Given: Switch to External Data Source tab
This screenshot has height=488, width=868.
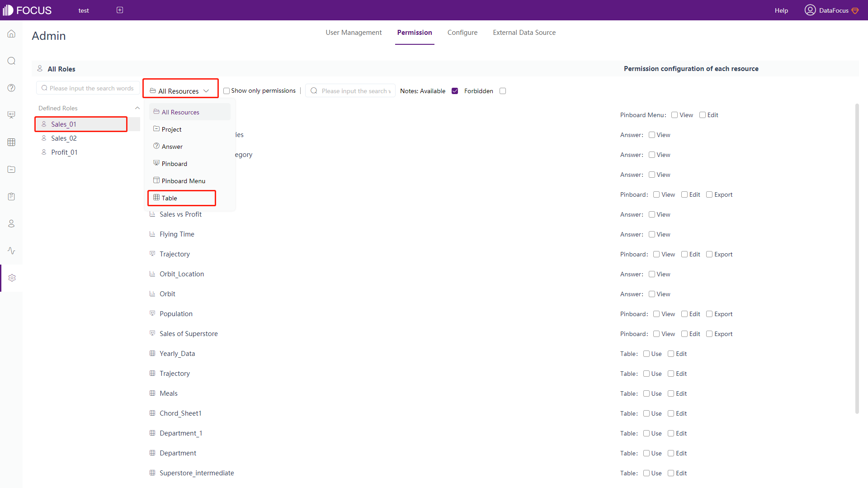Looking at the screenshot, I should (524, 33).
